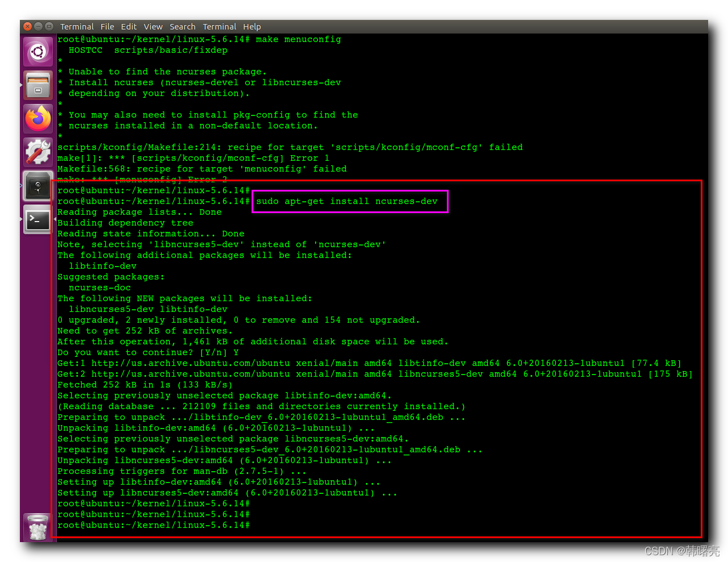Image resolution: width=728 pixels, height=562 pixels.
Task: Launch Firefox from the dock
Action: coord(37,119)
